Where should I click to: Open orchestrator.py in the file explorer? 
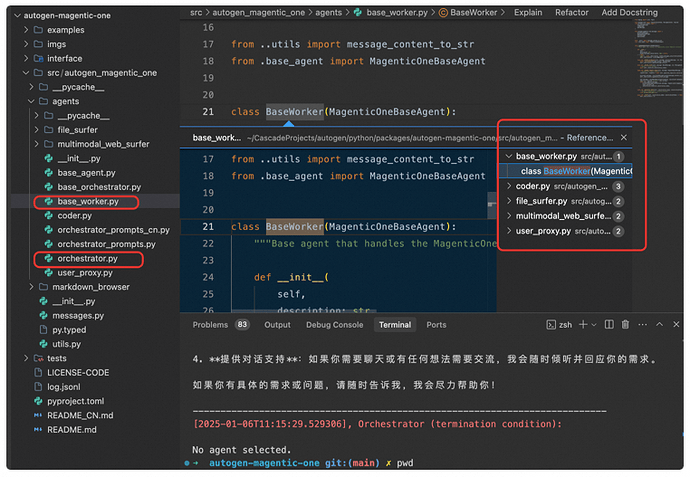tap(87, 259)
